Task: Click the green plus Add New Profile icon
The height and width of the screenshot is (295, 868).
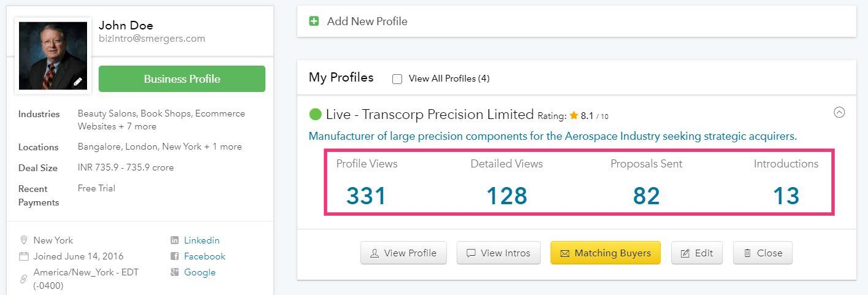Action: [x=314, y=21]
